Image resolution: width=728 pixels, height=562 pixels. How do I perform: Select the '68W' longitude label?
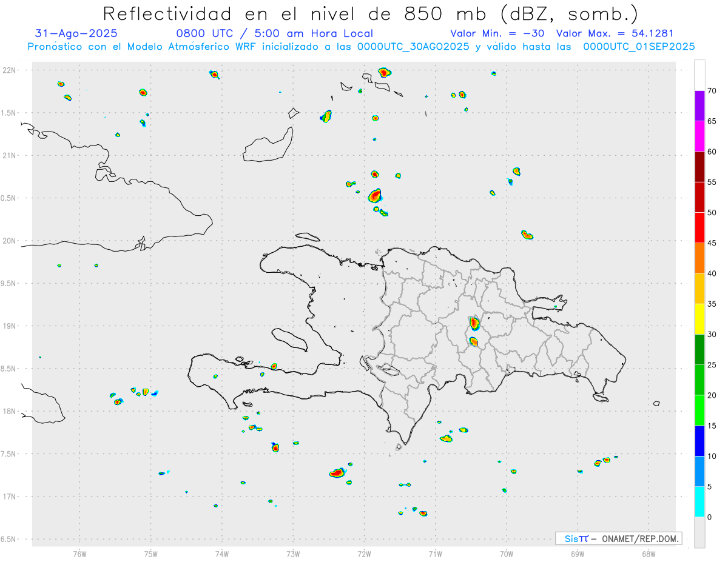pyautogui.click(x=649, y=554)
